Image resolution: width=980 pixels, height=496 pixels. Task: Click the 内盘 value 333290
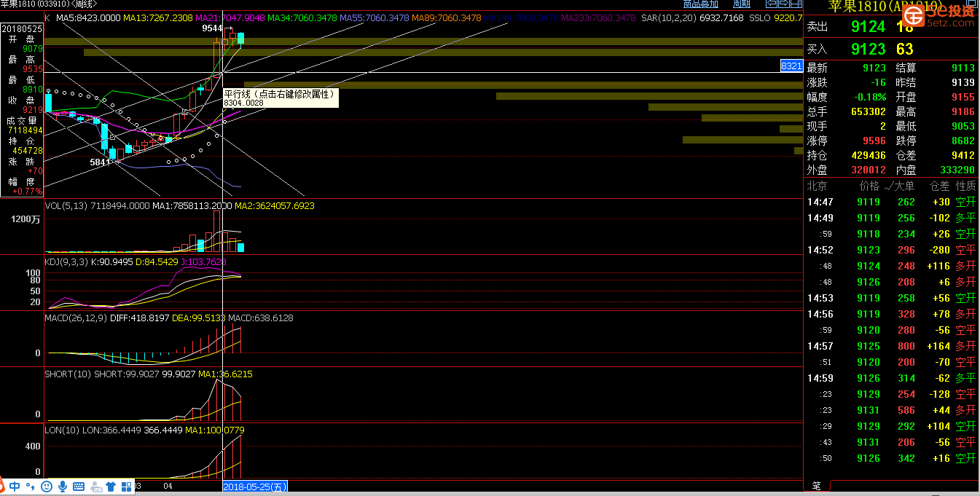pyautogui.click(x=957, y=170)
